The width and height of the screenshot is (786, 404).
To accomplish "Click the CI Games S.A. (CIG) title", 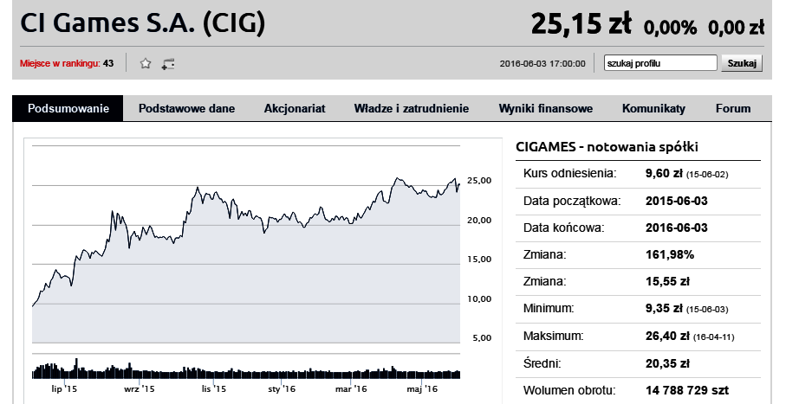I will 142,23.
